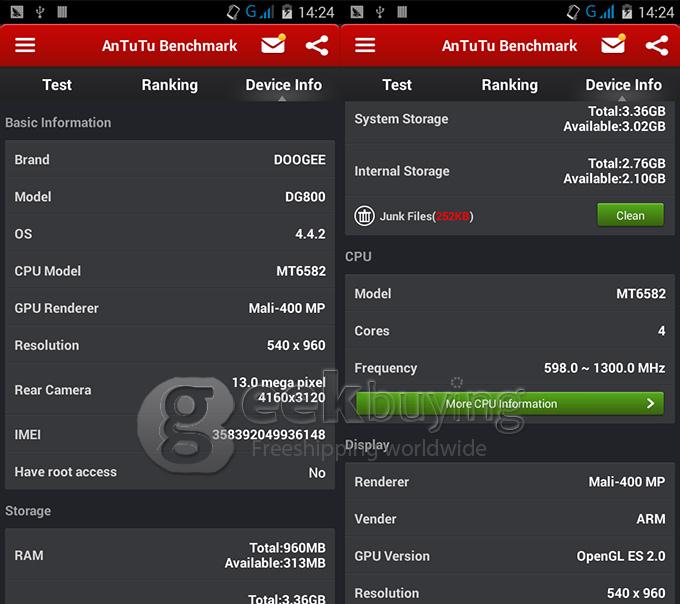
Task: Tap the CPU section header
Action: pos(358,257)
